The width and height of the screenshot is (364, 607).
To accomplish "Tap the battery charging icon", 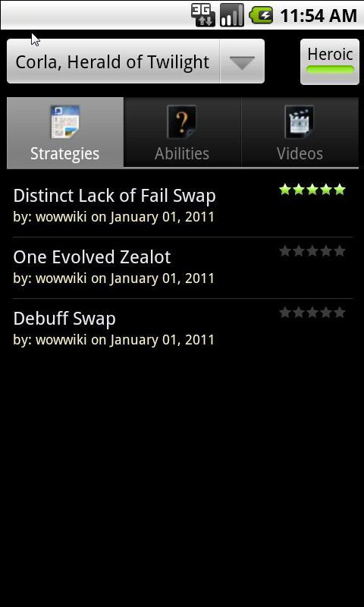I will point(261,15).
